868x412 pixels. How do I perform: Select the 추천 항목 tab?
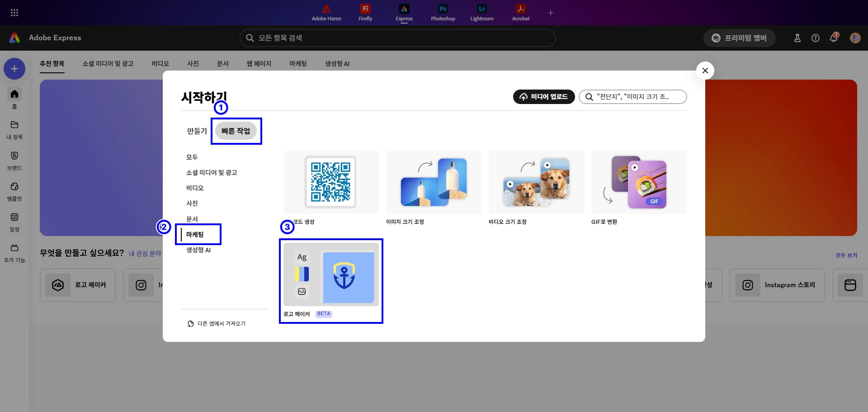(52, 64)
